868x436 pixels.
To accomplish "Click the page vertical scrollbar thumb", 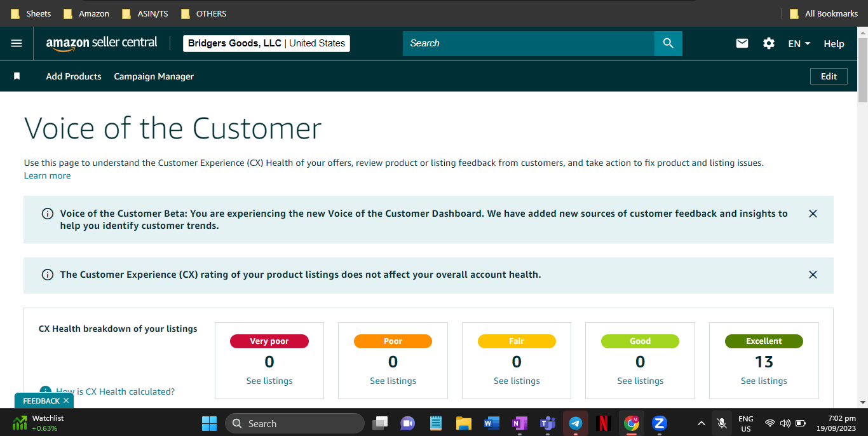I will [863, 69].
